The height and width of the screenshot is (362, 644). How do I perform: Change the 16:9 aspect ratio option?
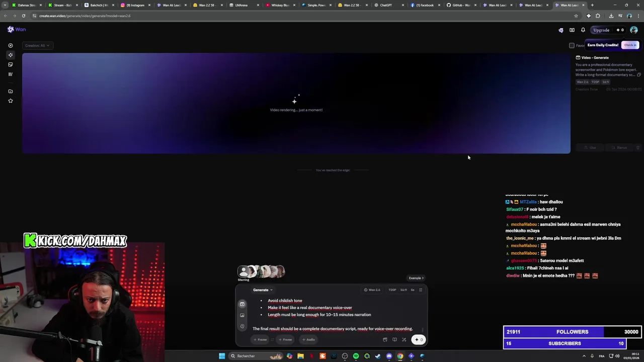click(403, 290)
